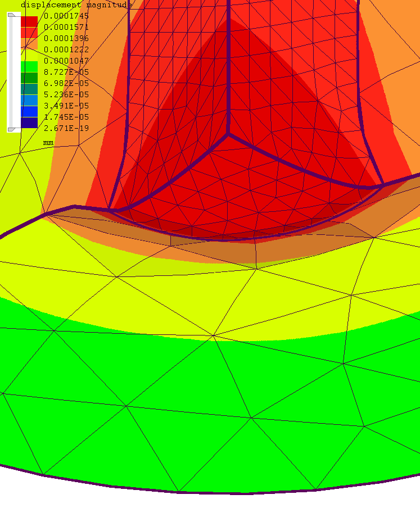Click the legend value 0.0001222
This screenshot has height=508, width=420.
(x=66, y=49)
